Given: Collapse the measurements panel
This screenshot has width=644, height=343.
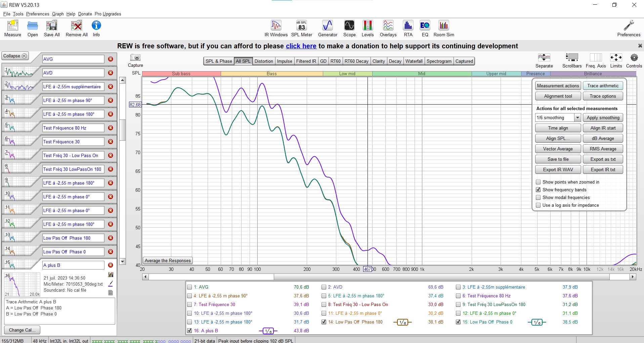Looking at the screenshot, I should coord(15,56).
